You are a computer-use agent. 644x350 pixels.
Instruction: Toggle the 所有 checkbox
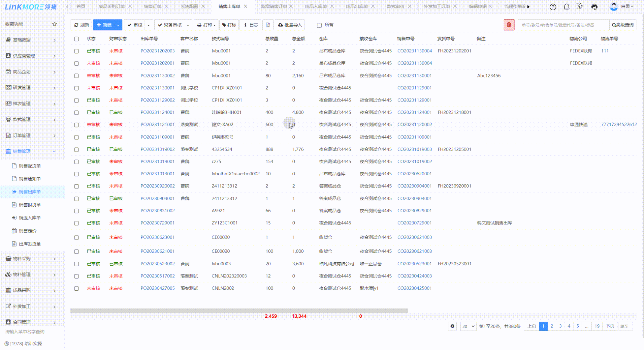pyautogui.click(x=319, y=25)
